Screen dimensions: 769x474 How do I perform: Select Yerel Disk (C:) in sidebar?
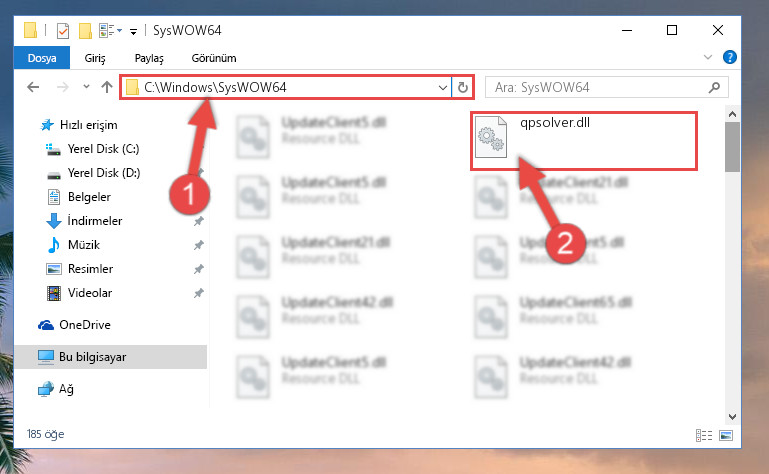pyautogui.click(x=103, y=149)
